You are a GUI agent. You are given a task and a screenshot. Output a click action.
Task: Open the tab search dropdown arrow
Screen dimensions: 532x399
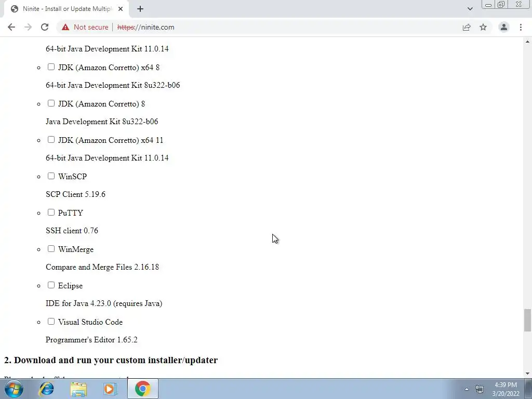click(x=470, y=9)
